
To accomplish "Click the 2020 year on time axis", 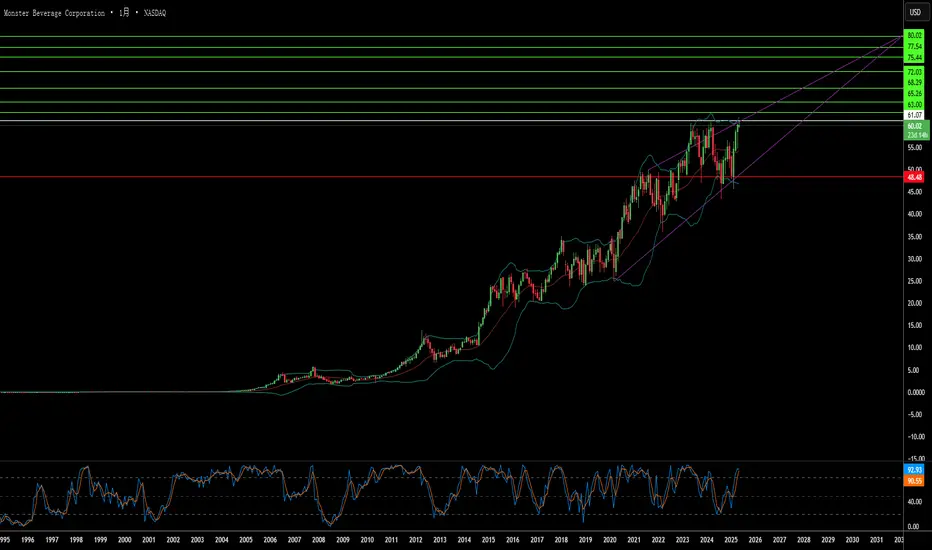I will pyautogui.click(x=609, y=540).
